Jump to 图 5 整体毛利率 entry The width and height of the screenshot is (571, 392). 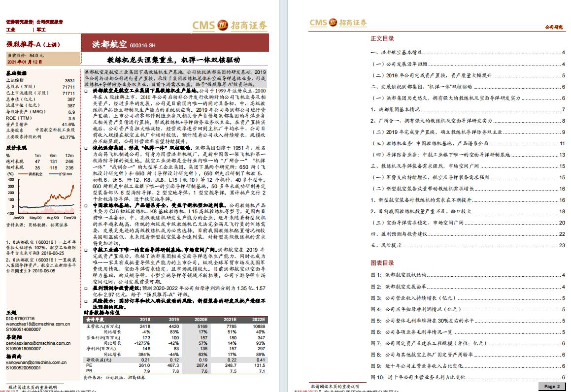(468, 321)
